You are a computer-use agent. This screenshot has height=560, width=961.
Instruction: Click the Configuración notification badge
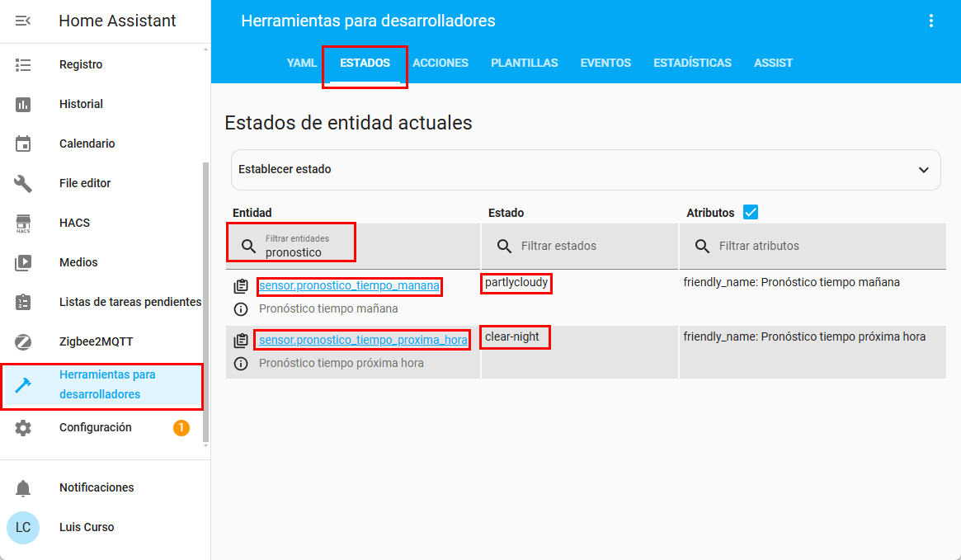point(181,428)
